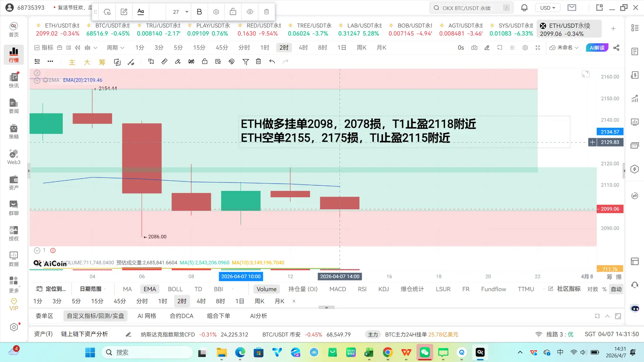
Task: Delete the text annotation via floating trash
Action: tap(266, 12)
